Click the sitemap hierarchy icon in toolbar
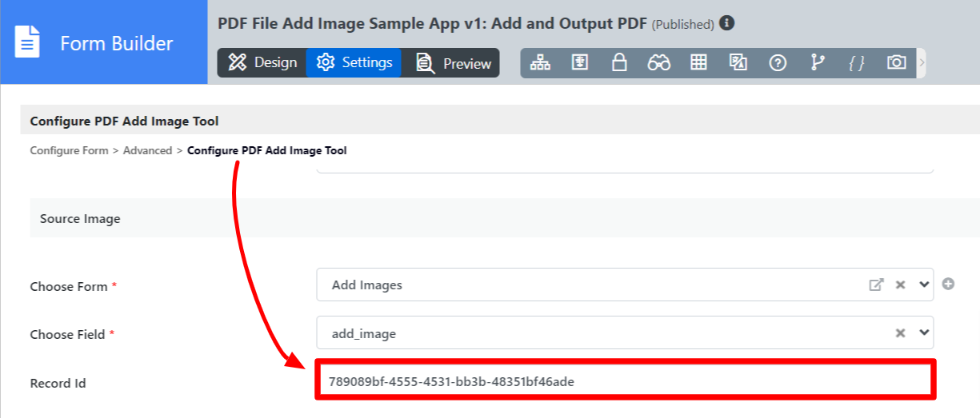Image resolution: width=980 pixels, height=418 pixels. tap(541, 62)
